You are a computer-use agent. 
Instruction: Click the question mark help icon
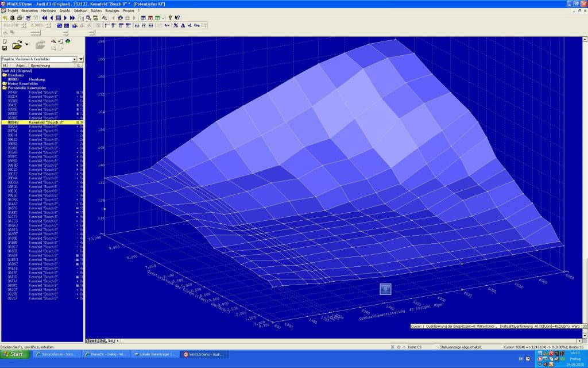click(171, 18)
